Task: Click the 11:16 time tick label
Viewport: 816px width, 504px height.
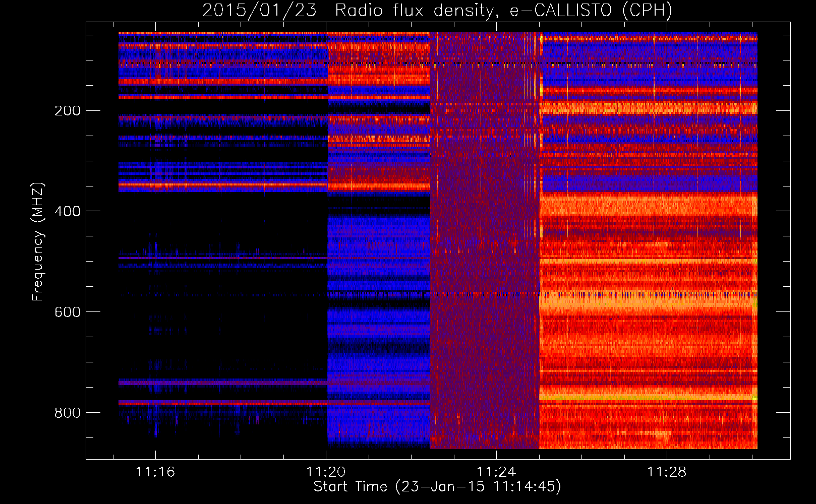Action: click(155, 472)
